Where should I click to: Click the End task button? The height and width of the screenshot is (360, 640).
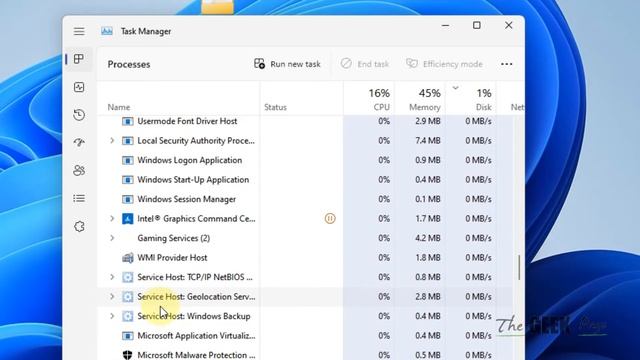tap(364, 64)
